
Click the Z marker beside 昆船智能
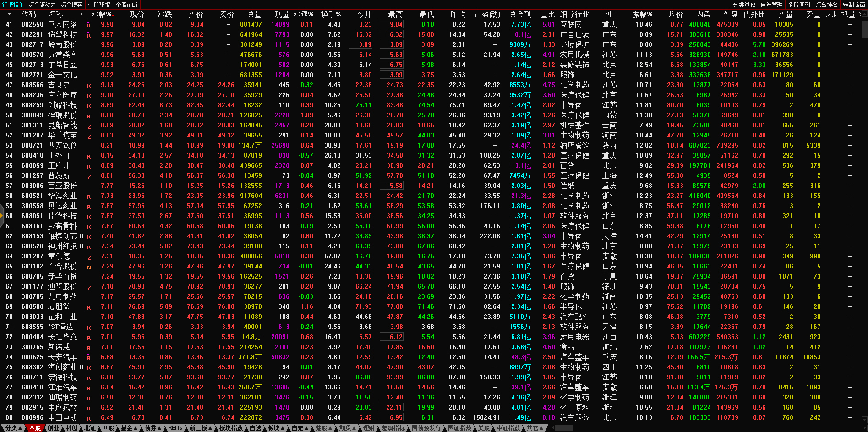click(89, 126)
